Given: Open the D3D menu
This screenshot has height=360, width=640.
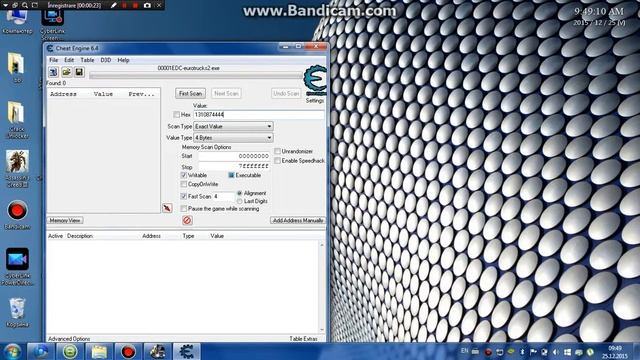Looking at the screenshot, I should (106, 60).
